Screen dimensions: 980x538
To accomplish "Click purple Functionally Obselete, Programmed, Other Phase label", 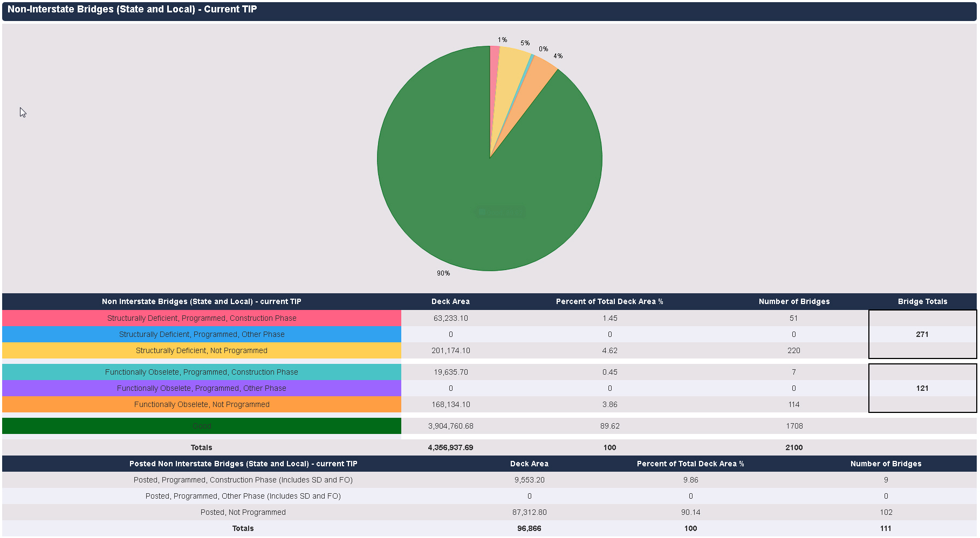I will 202,388.
